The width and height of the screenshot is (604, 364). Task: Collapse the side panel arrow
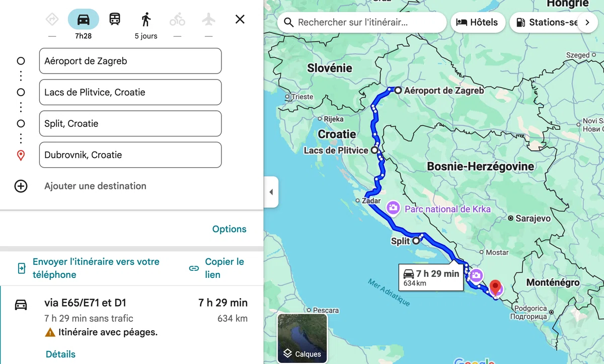tap(271, 192)
